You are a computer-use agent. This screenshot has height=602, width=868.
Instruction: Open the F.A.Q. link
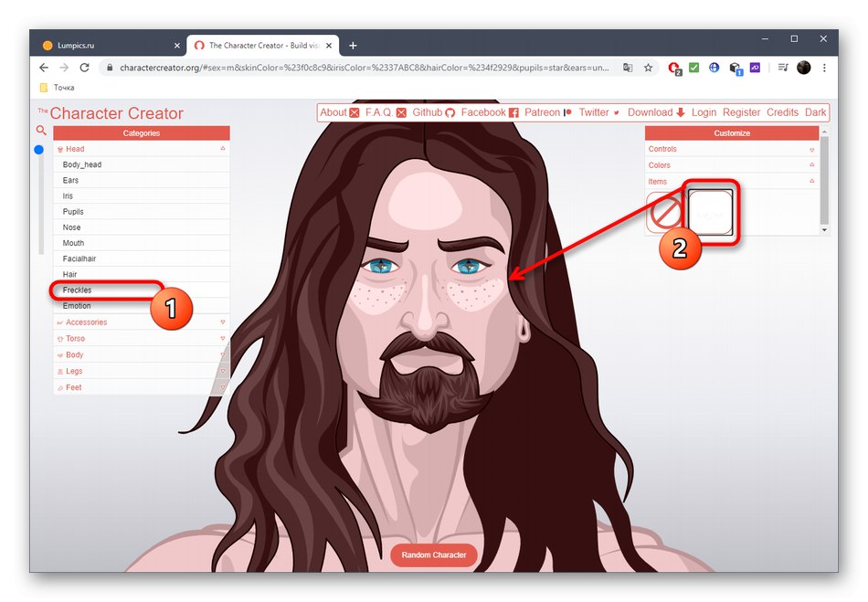[386, 112]
